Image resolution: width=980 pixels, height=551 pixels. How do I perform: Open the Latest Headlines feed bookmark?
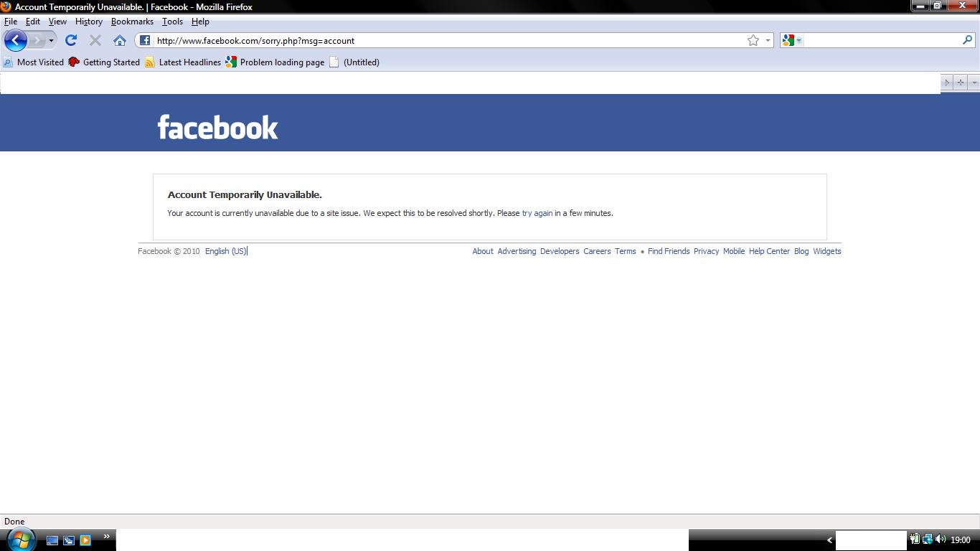tap(183, 62)
